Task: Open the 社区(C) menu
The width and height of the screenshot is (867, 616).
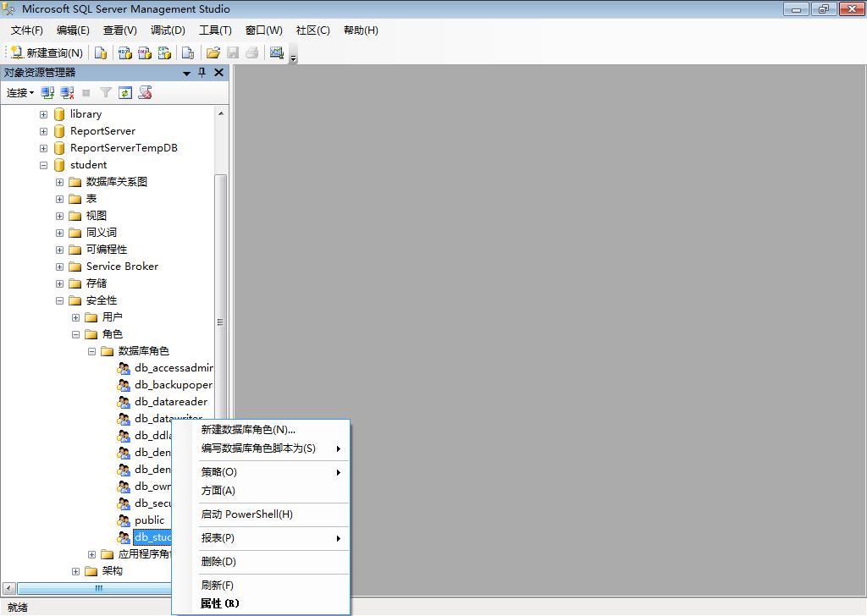Action: pyautogui.click(x=313, y=30)
